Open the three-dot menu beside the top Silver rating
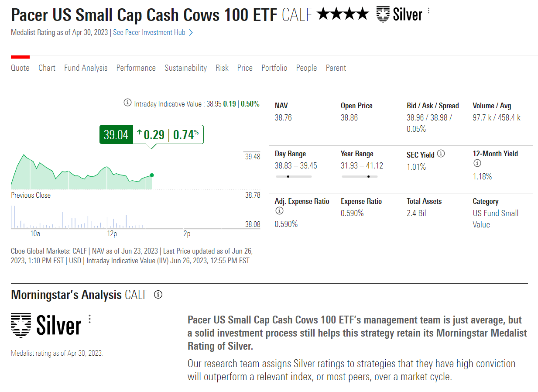 coord(428,10)
